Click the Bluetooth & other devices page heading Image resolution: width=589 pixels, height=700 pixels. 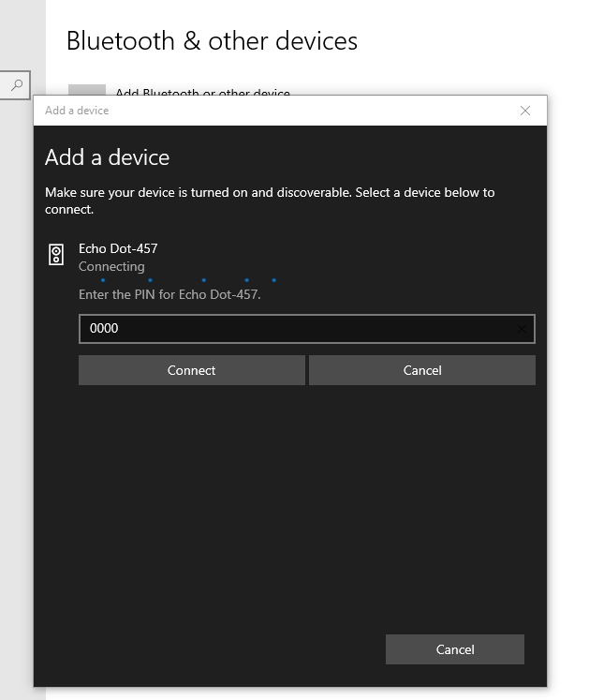coord(212,41)
